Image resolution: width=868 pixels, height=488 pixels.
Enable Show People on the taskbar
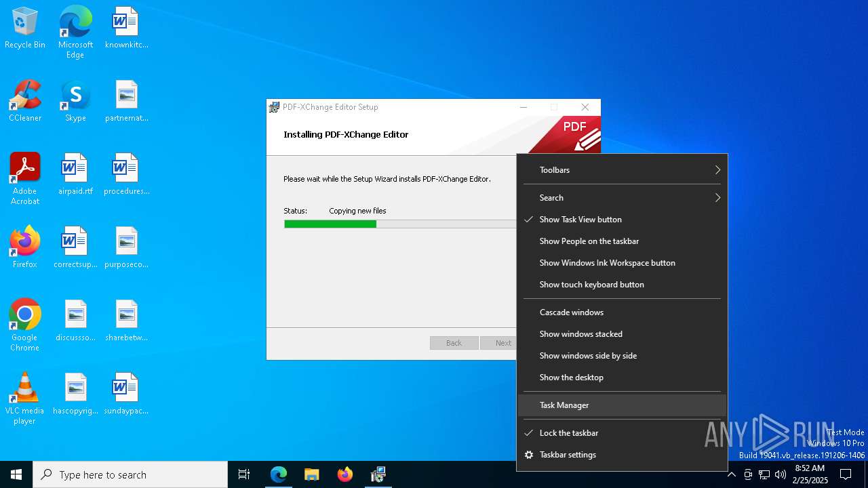622,241
